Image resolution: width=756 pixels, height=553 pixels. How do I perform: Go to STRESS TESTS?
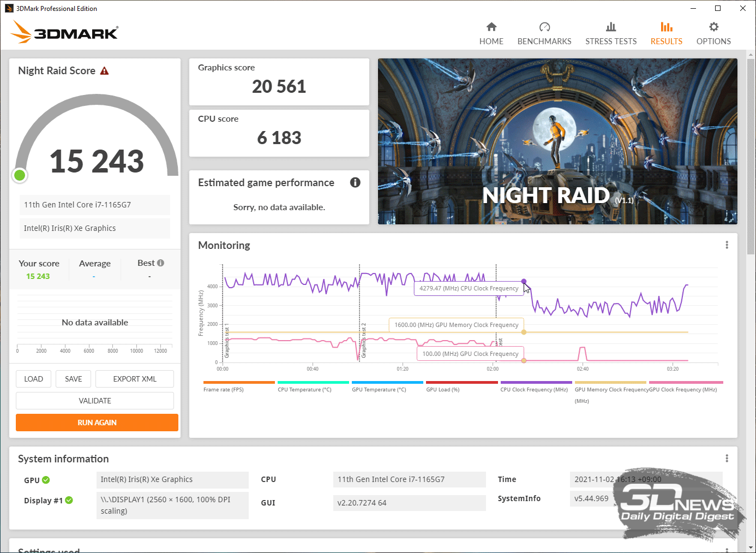611,34
